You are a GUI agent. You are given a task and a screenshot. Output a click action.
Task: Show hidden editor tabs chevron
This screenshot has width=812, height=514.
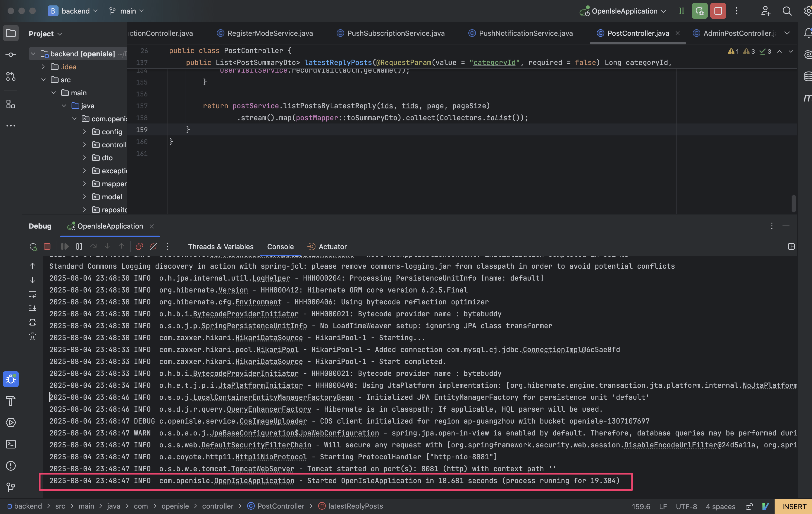pos(787,33)
